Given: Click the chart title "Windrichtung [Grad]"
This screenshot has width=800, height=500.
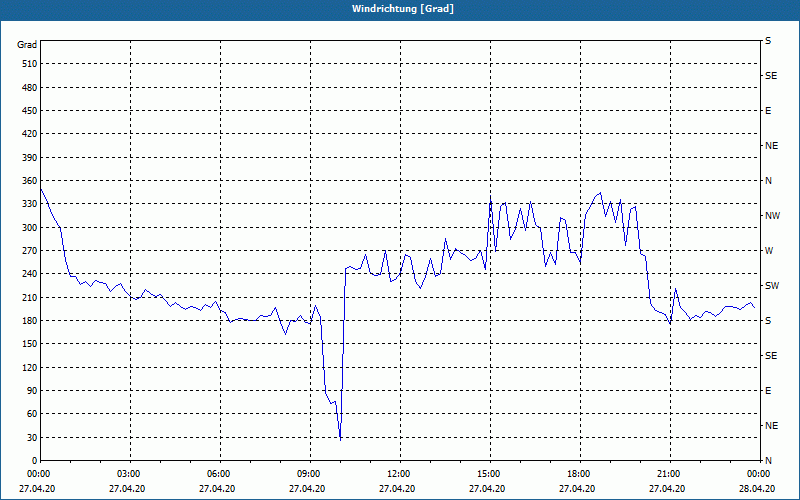Looking at the screenshot, I should pos(403,9).
